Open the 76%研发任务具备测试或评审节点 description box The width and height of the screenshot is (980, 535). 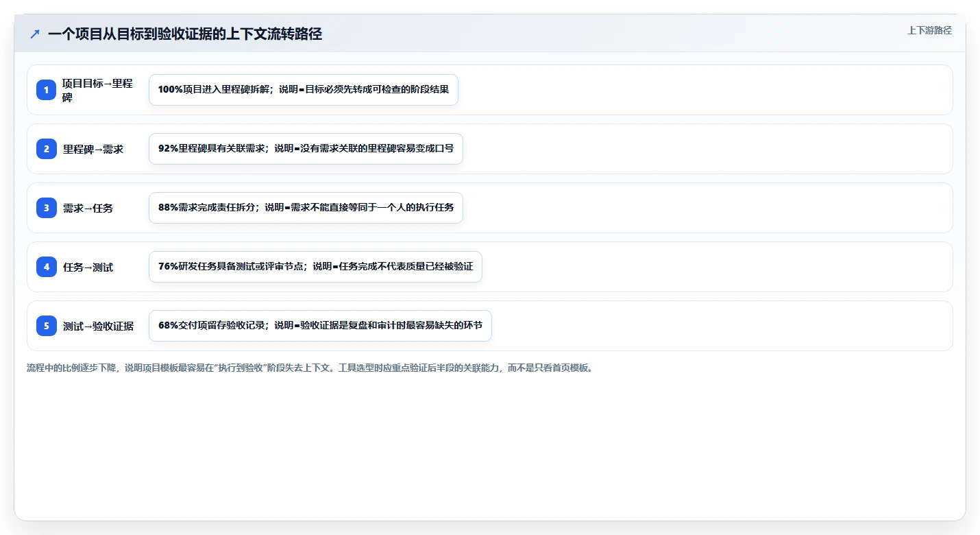(315, 267)
